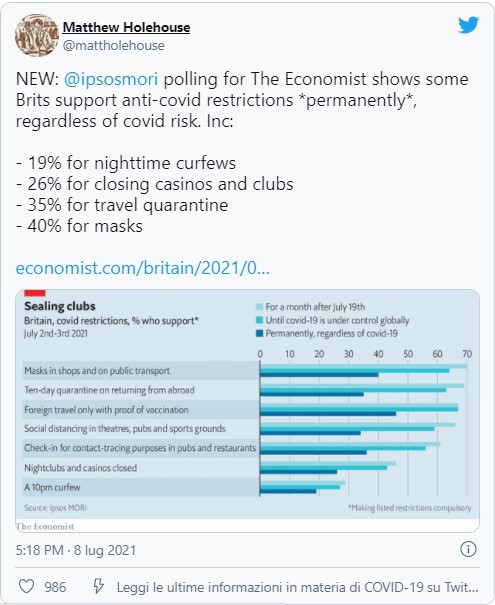Open the economist.com/britain article link
The width and height of the screenshot is (495, 605).
(x=142, y=268)
